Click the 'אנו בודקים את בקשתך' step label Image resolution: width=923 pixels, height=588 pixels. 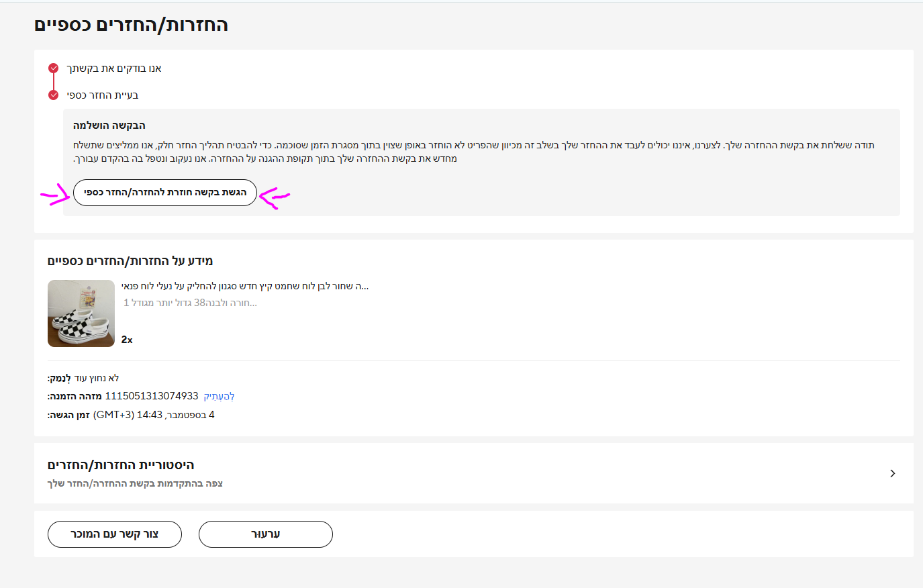pyautogui.click(x=114, y=68)
